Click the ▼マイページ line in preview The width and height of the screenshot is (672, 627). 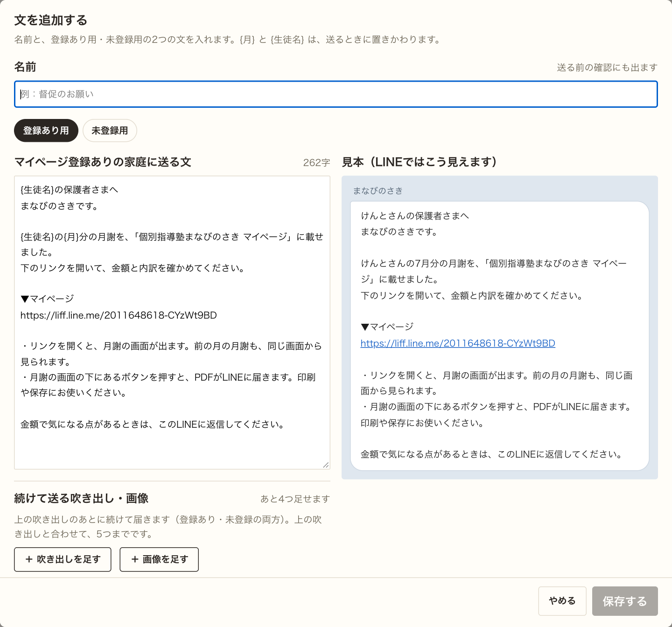coord(387,327)
